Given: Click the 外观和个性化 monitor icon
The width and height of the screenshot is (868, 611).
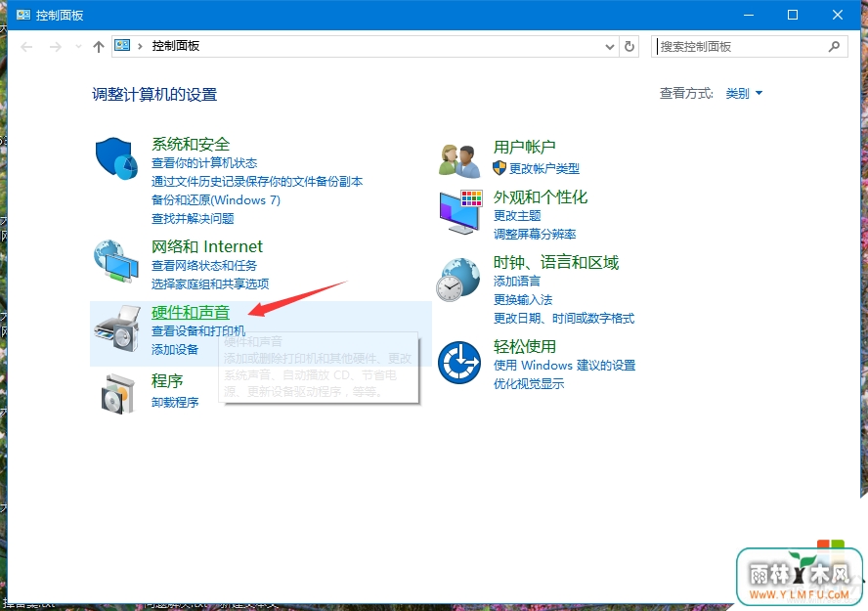Looking at the screenshot, I should pos(460,212).
